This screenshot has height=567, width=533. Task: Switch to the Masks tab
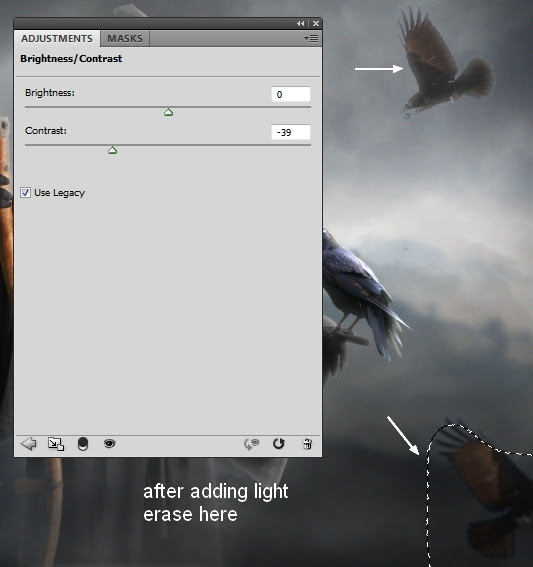click(x=125, y=38)
